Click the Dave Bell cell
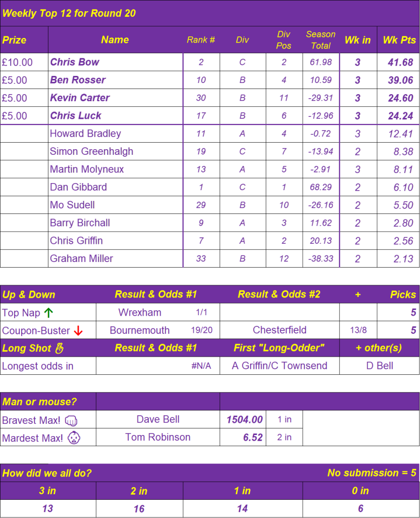Screen dimensions: 420x518 click(x=158, y=419)
